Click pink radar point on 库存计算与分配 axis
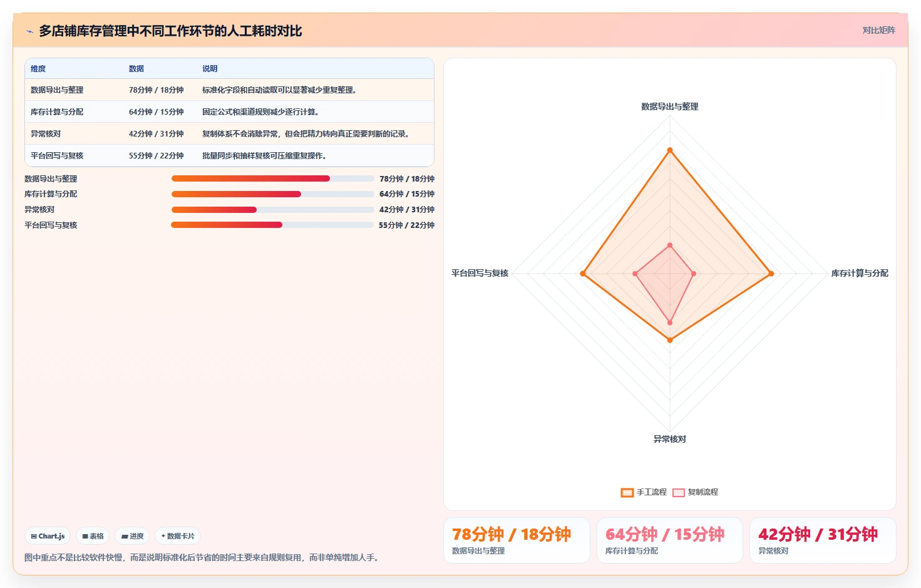 pos(694,274)
